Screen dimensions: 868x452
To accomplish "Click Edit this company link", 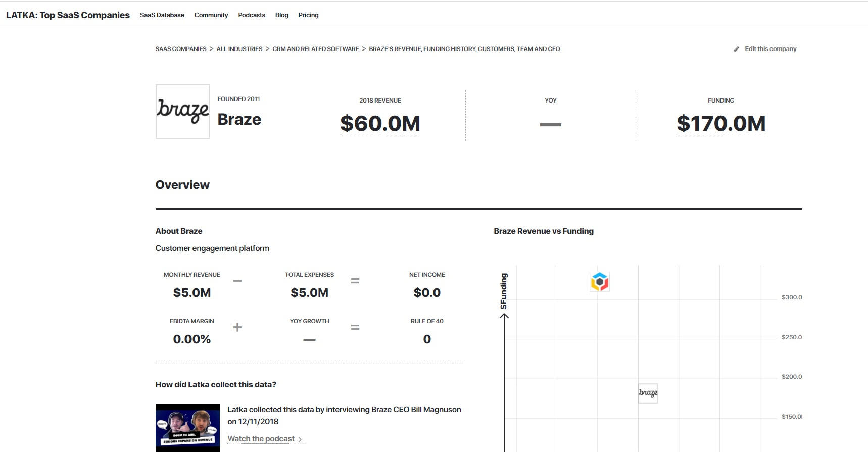I will tap(770, 49).
